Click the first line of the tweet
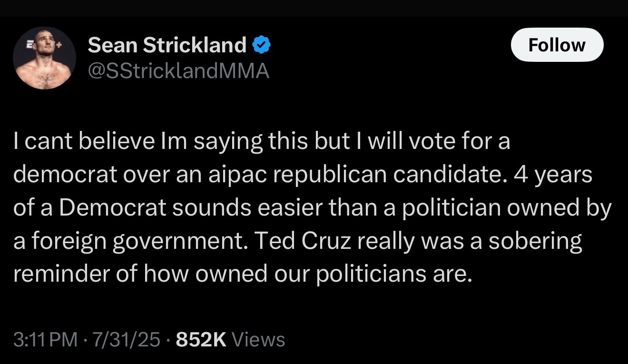The width and height of the screenshot is (628, 364). coord(262,140)
